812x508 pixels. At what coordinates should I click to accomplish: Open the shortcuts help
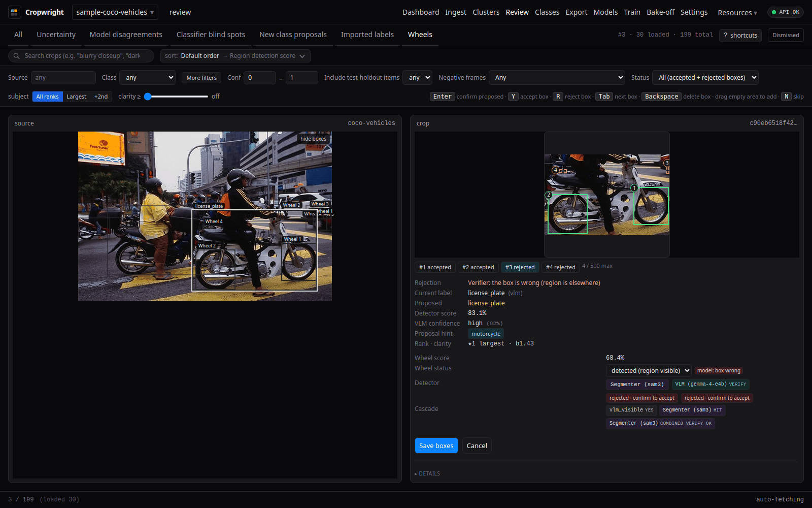[x=740, y=35]
